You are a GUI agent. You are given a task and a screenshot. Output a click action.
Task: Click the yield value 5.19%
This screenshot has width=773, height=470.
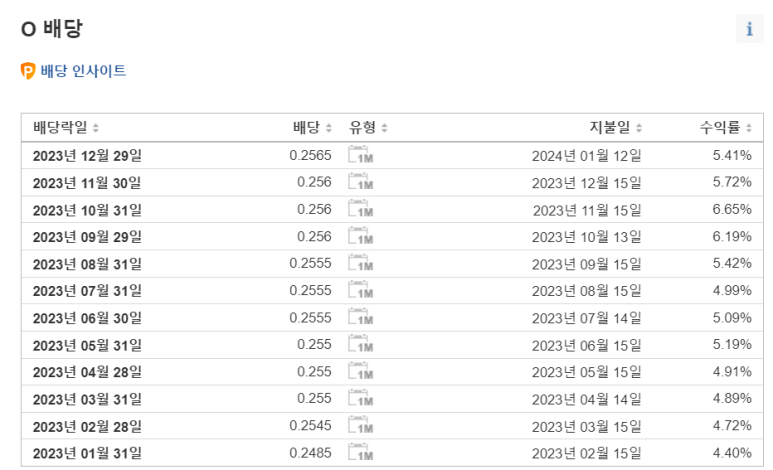[x=732, y=344]
